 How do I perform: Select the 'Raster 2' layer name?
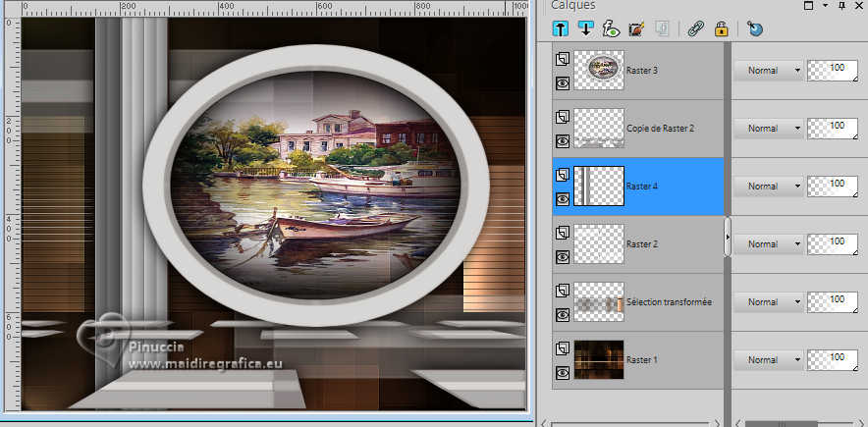click(641, 244)
